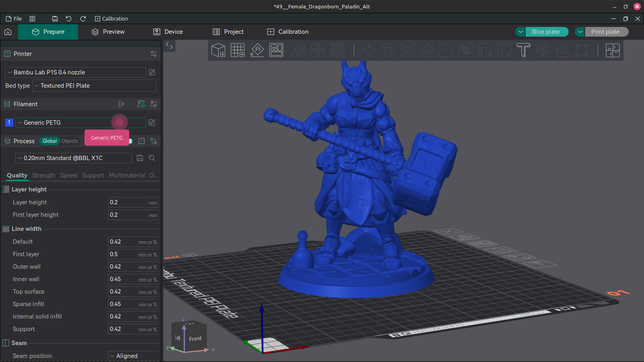The image size is (644, 362).
Task: Select the Rotate tool
Action: tap(388, 50)
